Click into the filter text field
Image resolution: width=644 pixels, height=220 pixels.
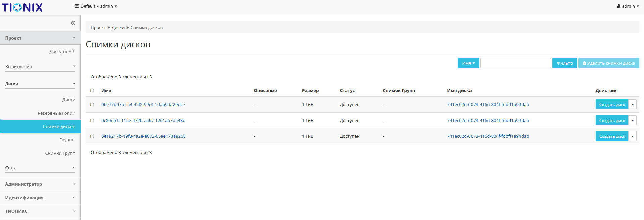pos(515,63)
